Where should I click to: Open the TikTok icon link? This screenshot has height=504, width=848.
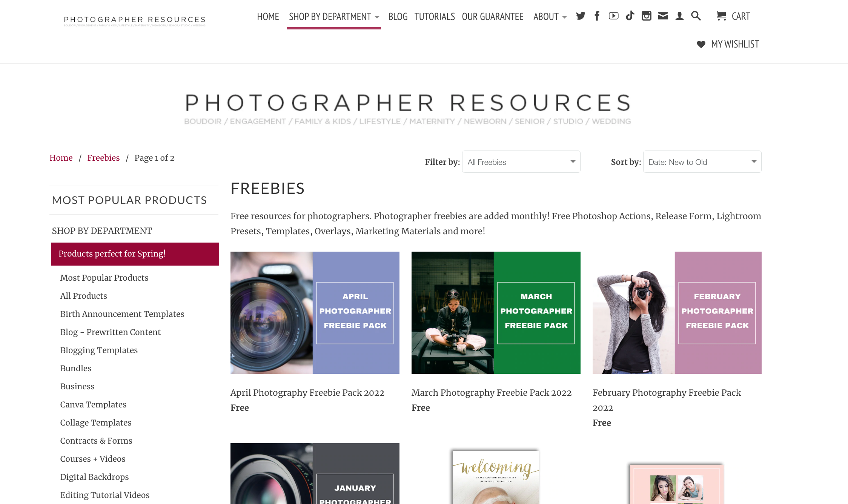[630, 16]
